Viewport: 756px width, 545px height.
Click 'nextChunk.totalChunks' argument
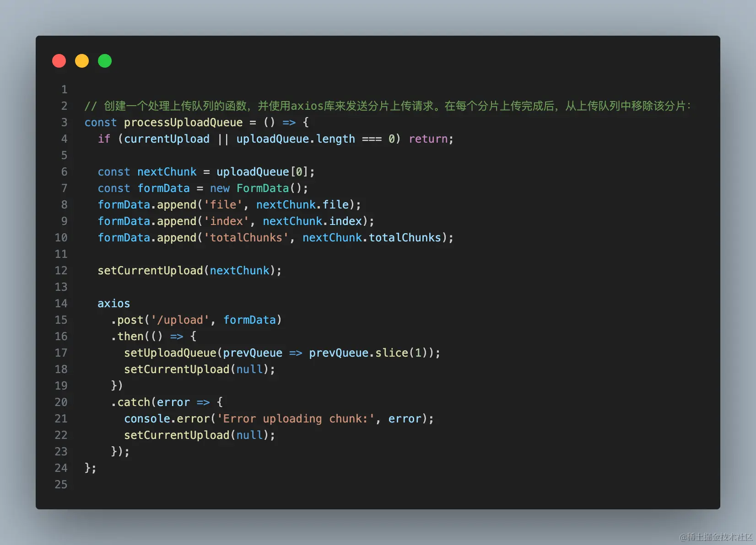[372, 238]
